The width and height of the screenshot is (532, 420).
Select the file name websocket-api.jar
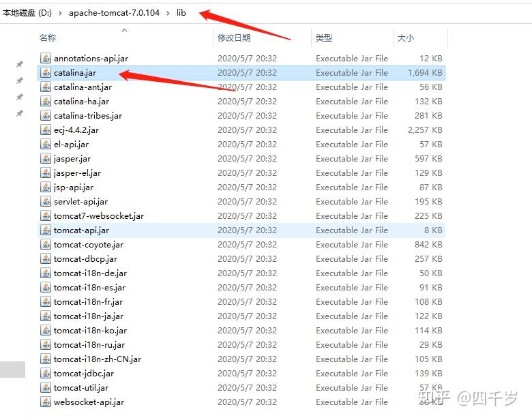point(89,402)
